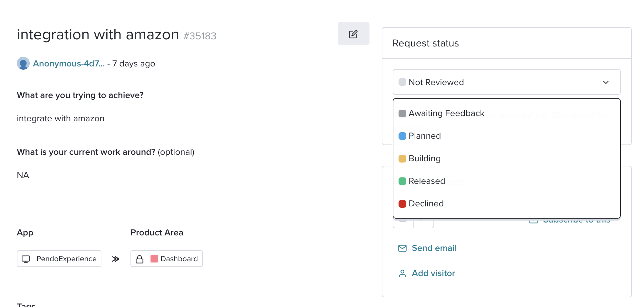
Task: Open the Anonymous-4d7... visitor profile link
Action: click(x=69, y=64)
